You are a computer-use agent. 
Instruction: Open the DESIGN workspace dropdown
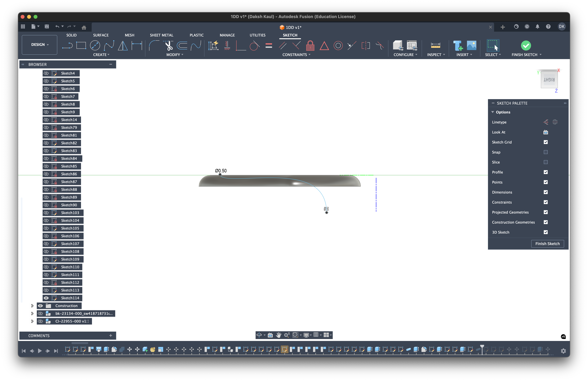tap(40, 45)
